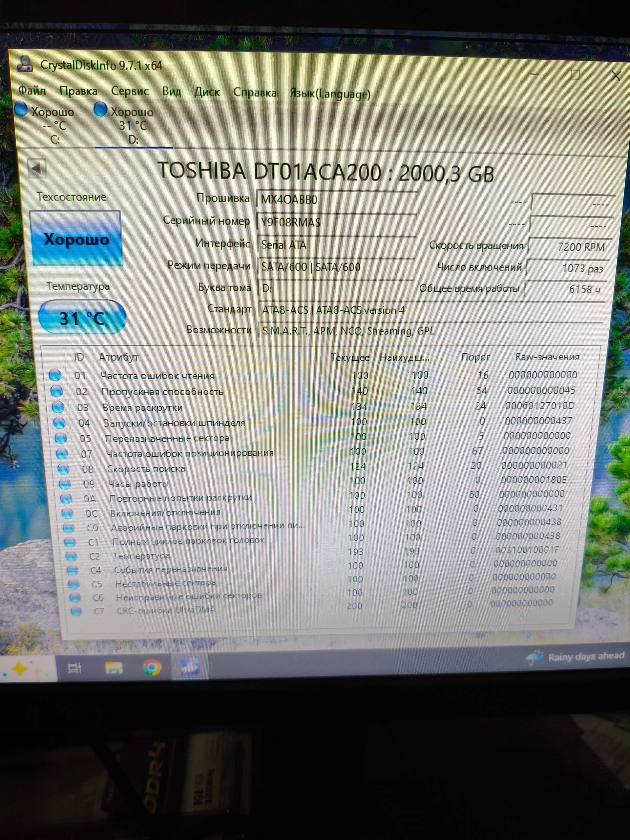Screen dimensions: 630x840
Task: Click raw value 00310010001F of Температура
Action: tap(527, 550)
